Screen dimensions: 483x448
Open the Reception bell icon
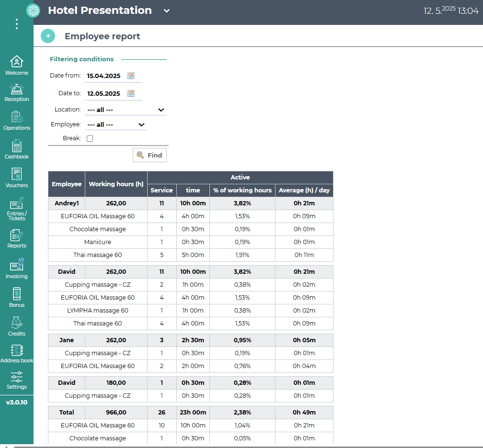coord(17,92)
